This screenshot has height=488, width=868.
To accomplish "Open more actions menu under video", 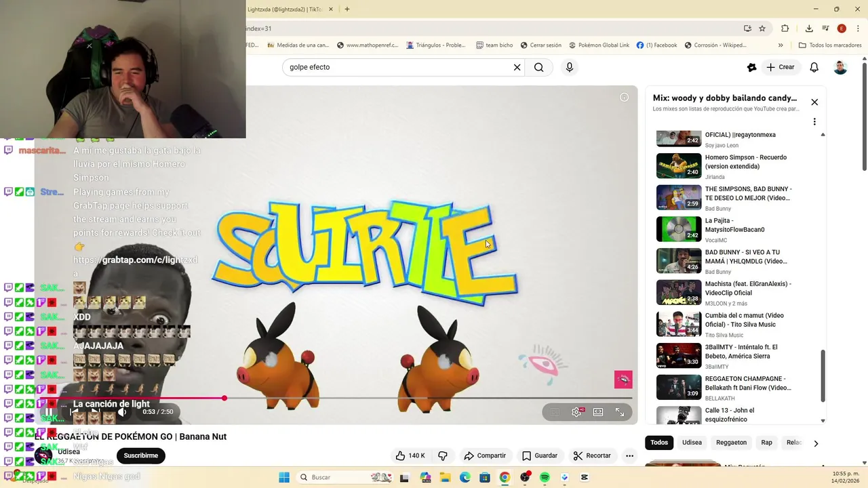I will point(629,455).
